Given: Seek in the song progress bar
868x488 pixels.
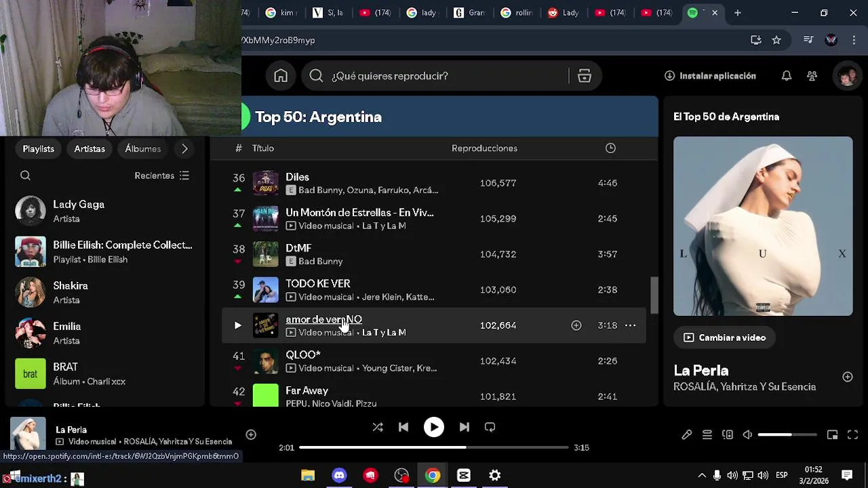Looking at the screenshot, I should [434, 447].
